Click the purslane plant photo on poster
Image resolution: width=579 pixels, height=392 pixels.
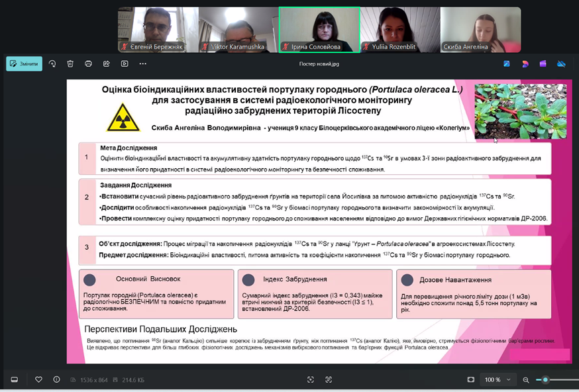pyautogui.click(x=521, y=111)
